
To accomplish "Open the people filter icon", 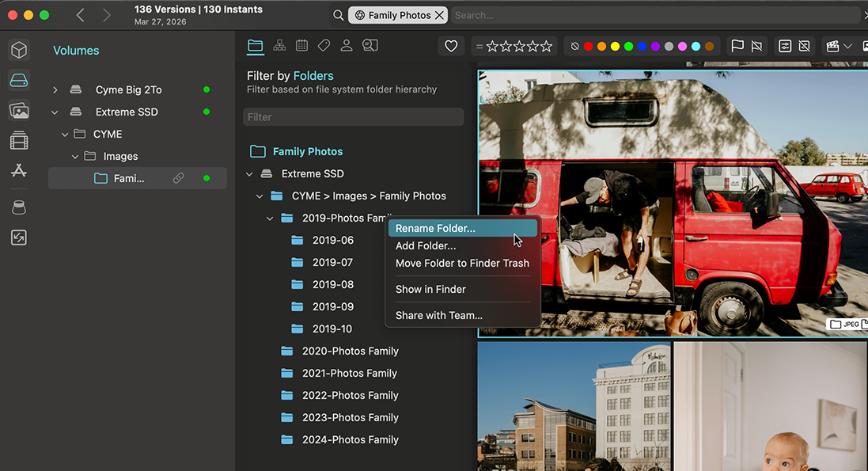I will [x=346, y=46].
